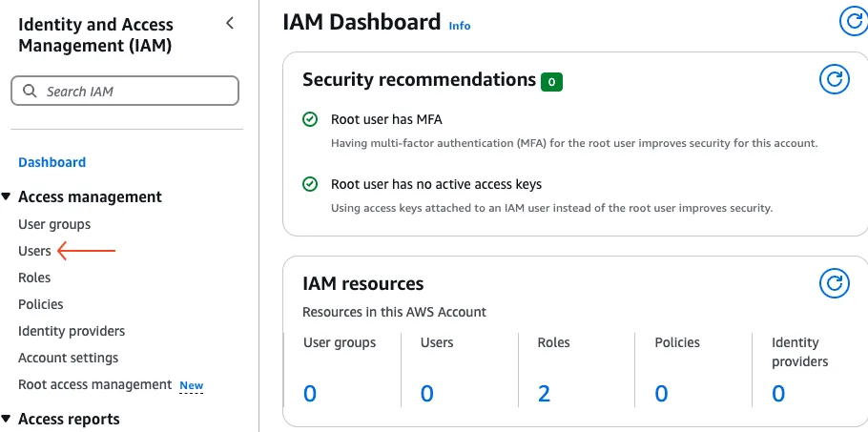Select the IAM Dashboard heading

pos(362,22)
